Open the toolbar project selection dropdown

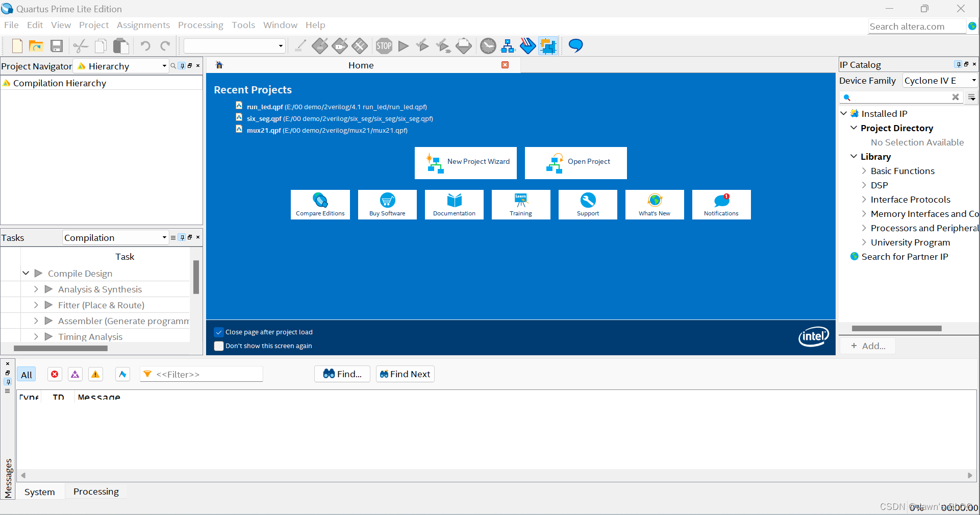234,46
